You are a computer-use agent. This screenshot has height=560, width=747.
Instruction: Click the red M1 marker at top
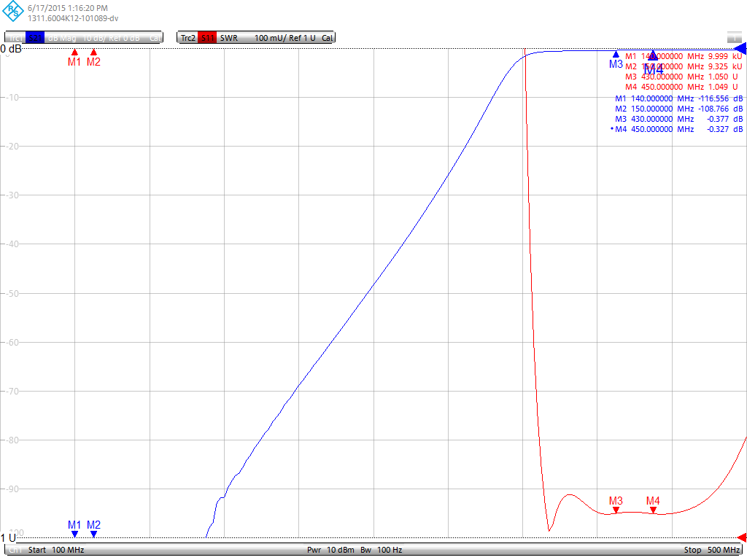pos(74,58)
